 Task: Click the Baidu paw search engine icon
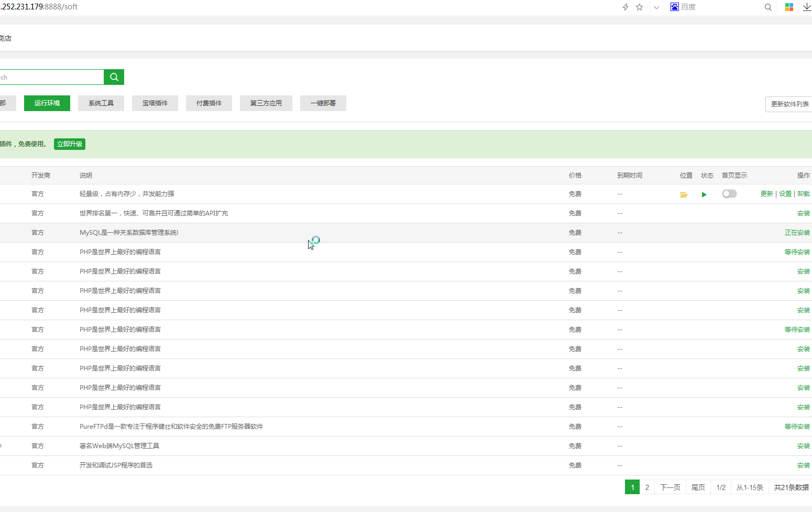[674, 7]
